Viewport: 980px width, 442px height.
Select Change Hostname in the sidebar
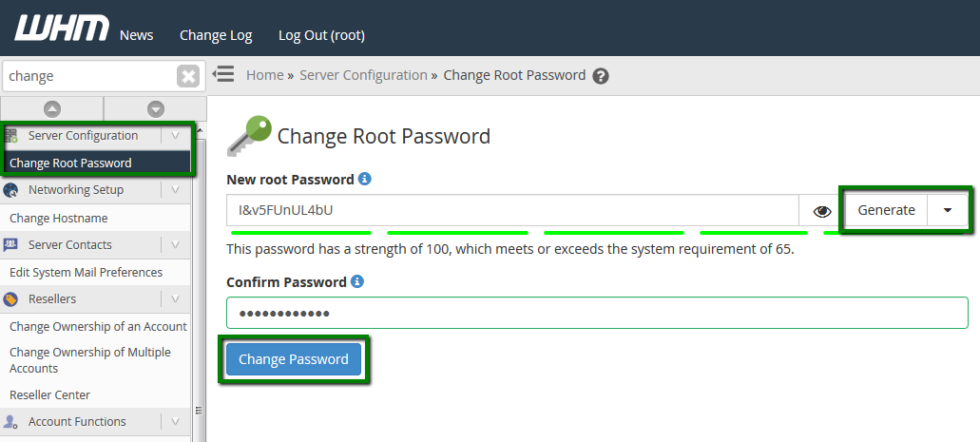point(58,218)
